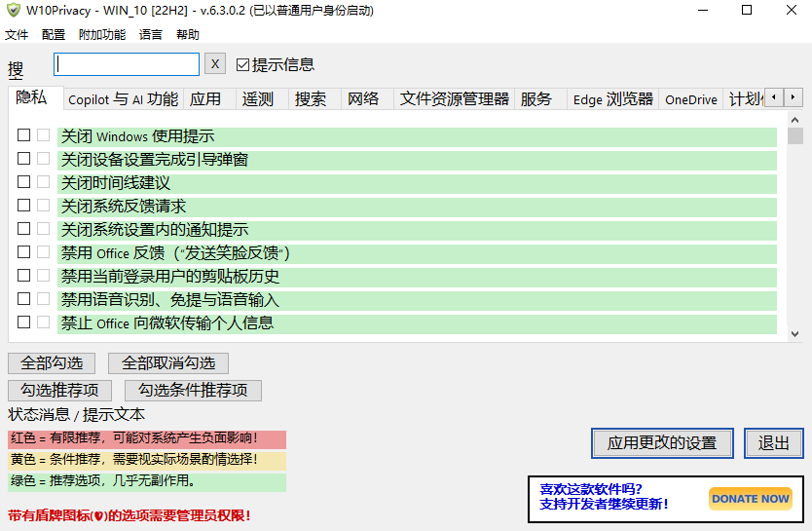This screenshot has width=812, height=531.
Task: Select the row text 关闭时间线建议
Action: pyautogui.click(x=116, y=183)
